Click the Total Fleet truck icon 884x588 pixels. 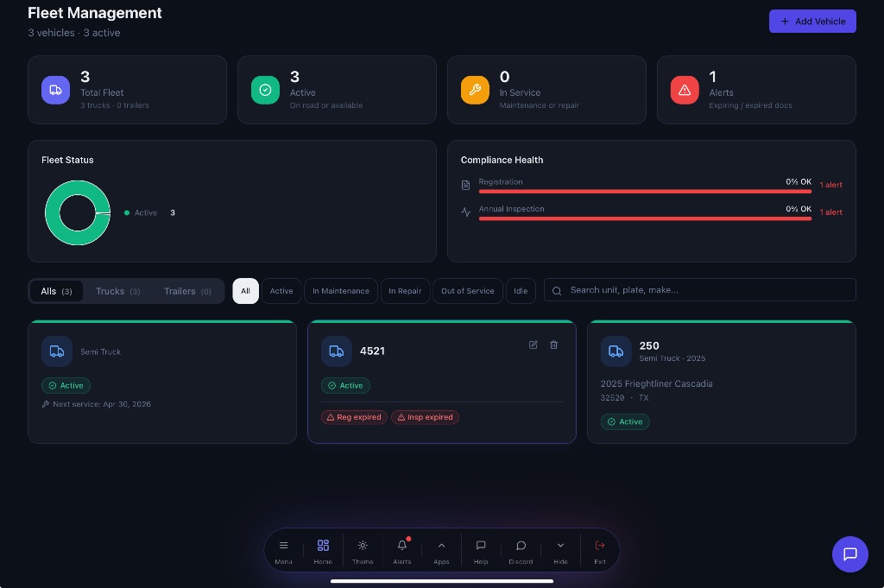[x=56, y=90]
